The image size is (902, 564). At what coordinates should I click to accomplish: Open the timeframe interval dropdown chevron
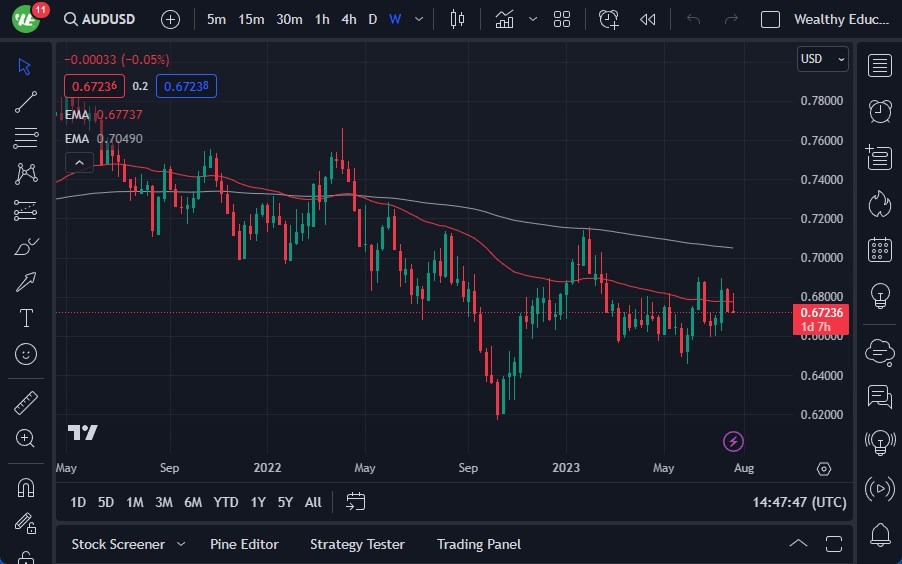pyautogui.click(x=418, y=19)
